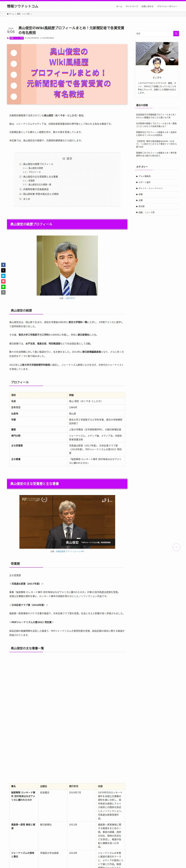Viewport: 186px width, 868px height.
Task: Click the scroll-to-top circular arrow button
Action: [x=176, y=547]
